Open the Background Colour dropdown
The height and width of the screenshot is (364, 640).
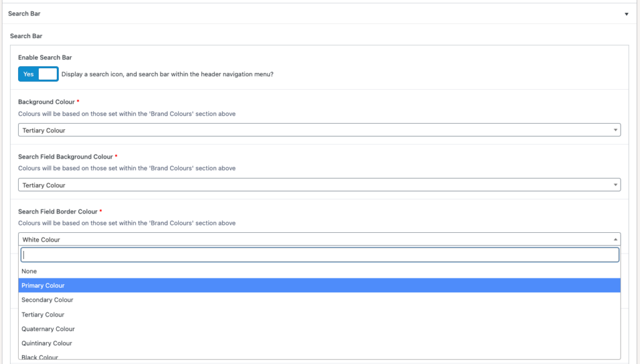click(x=319, y=130)
